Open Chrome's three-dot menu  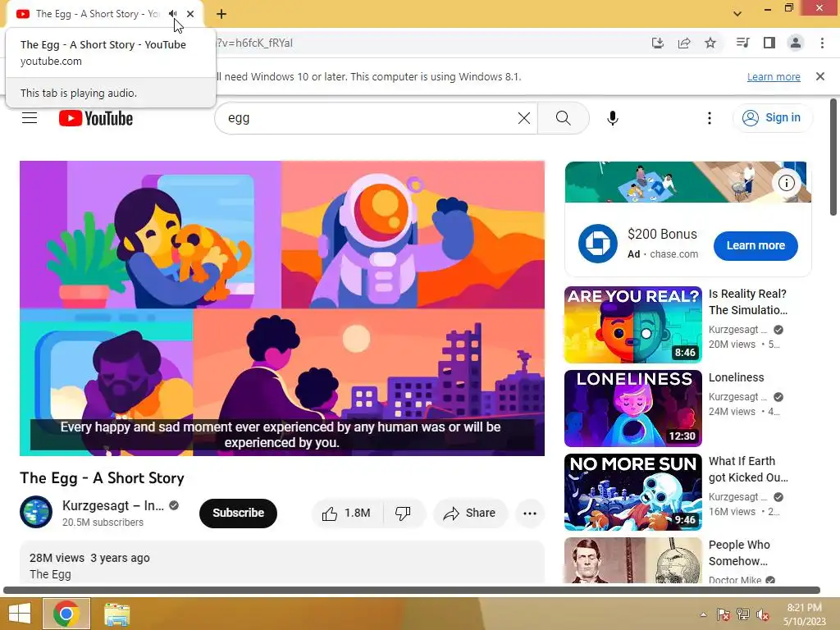click(x=822, y=43)
